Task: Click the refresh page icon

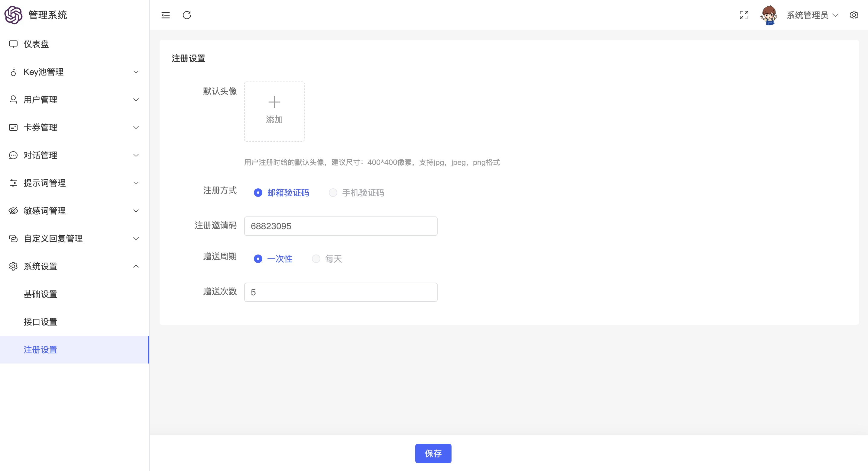Action: [x=187, y=15]
